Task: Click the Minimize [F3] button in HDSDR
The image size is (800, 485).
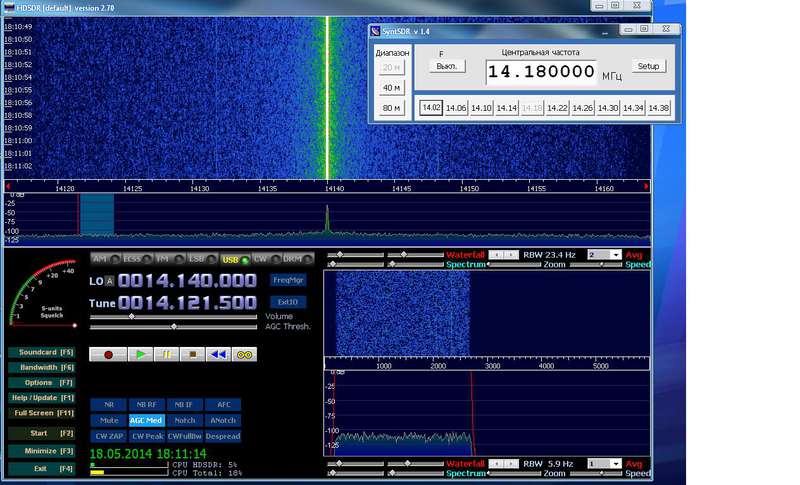Action: coord(42,451)
